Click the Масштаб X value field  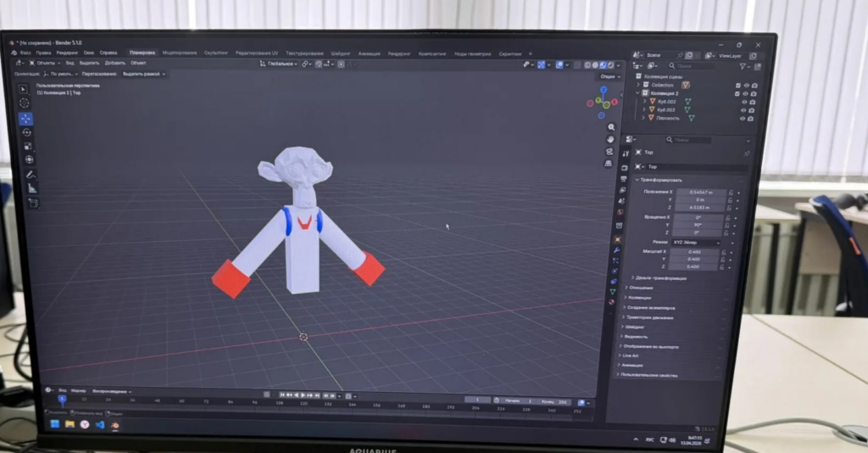(695, 252)
